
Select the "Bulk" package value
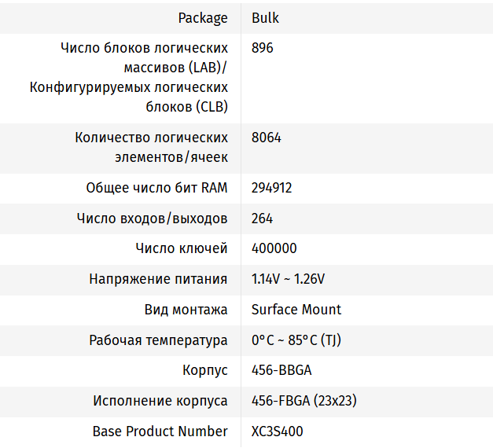(x=265, y=18)
